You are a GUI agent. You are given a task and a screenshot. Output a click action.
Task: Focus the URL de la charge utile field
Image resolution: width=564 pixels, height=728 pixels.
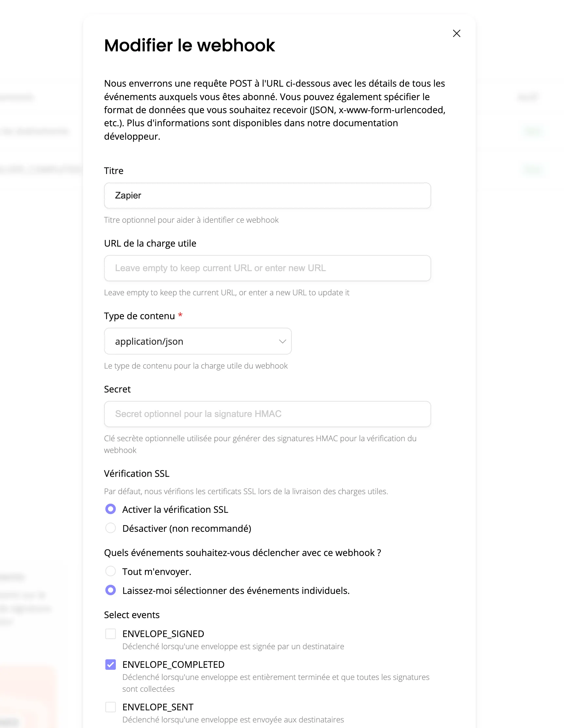(267, 268)
